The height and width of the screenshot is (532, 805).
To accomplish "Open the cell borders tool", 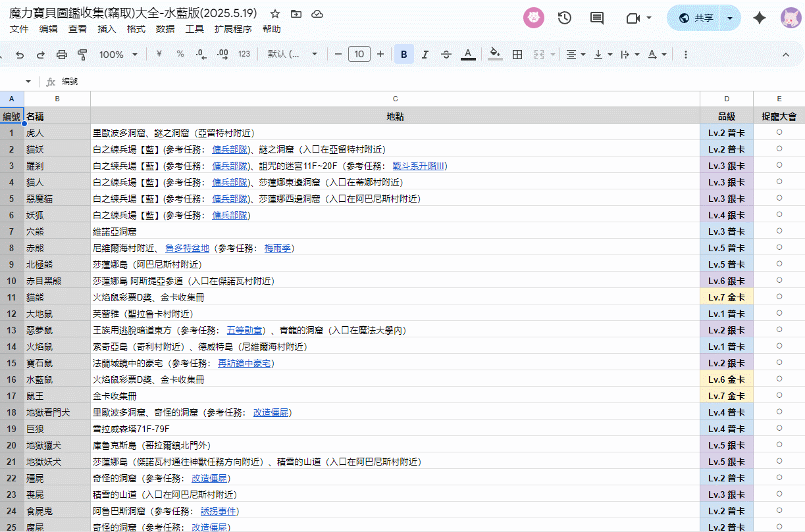I will [517, 55].
